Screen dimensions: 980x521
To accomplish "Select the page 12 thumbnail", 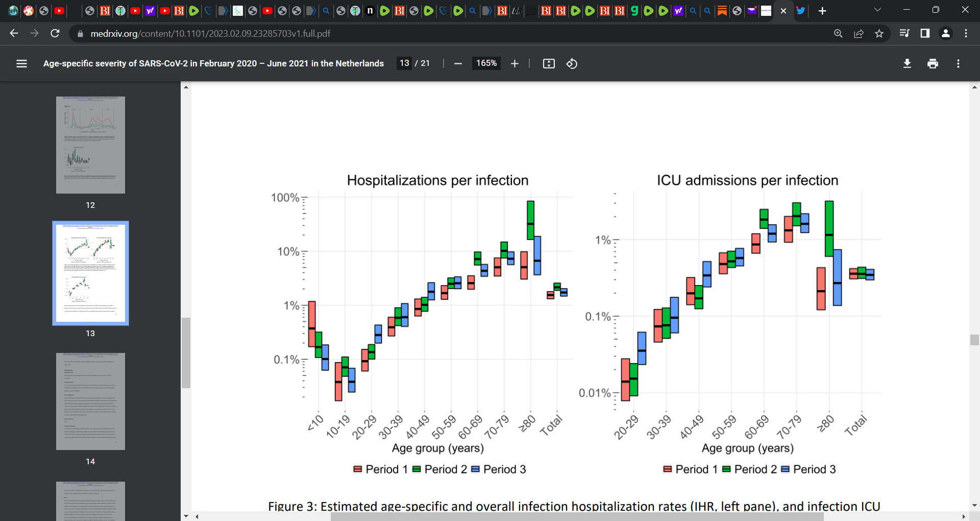I will pos(90,145).
